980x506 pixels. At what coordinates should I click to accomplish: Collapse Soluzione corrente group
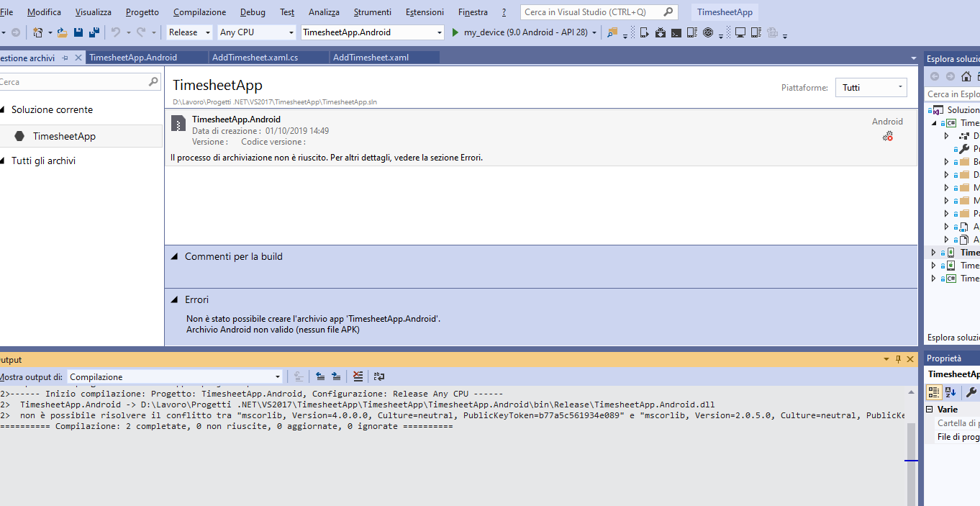coord(2,110)
